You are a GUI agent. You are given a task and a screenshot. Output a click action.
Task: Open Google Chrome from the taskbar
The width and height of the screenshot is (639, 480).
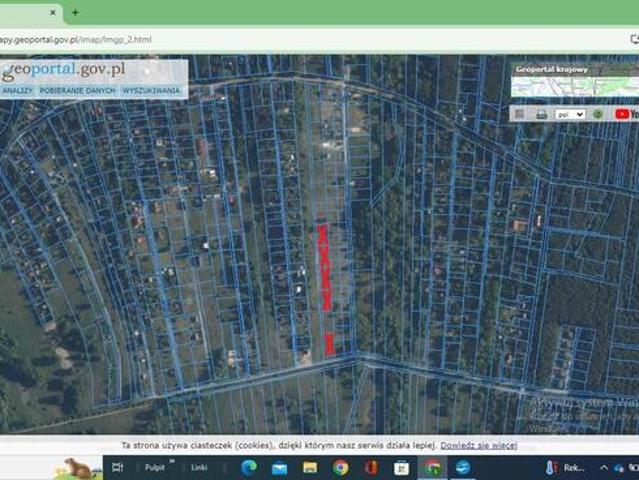(x=340, y=467)
